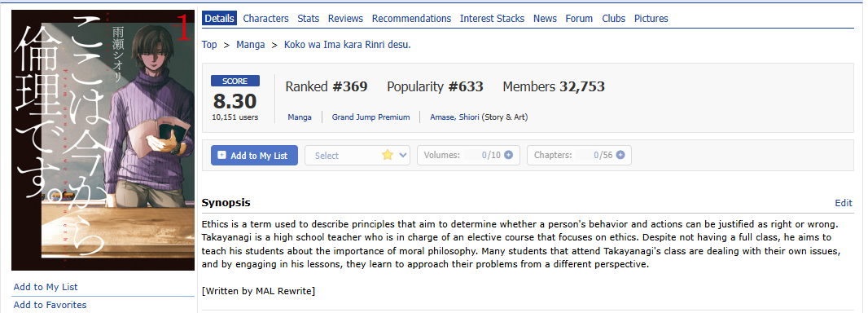Open the Amase, Shiori author link
The width and height of the screenshot is (868, 313).
(454, 117)
